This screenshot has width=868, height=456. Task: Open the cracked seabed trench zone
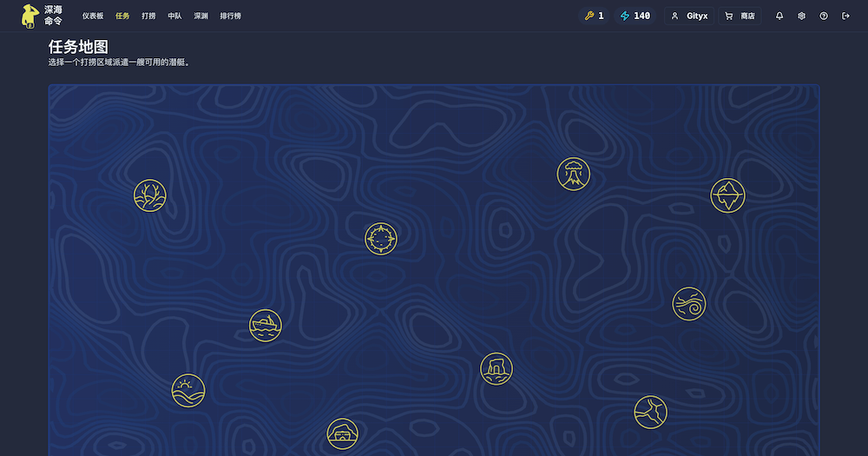650,412
